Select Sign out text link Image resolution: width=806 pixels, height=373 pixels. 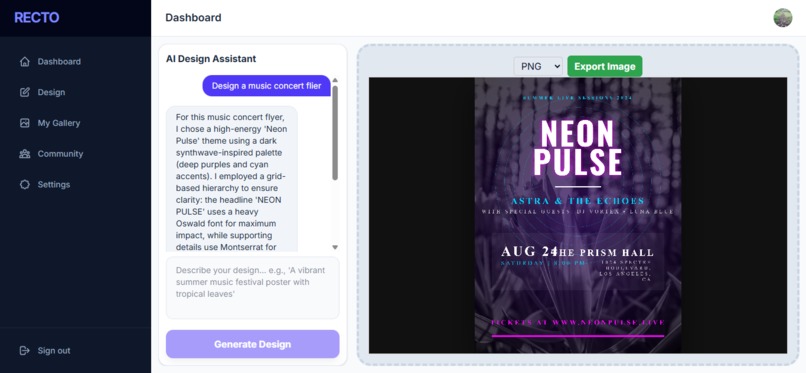54,350
